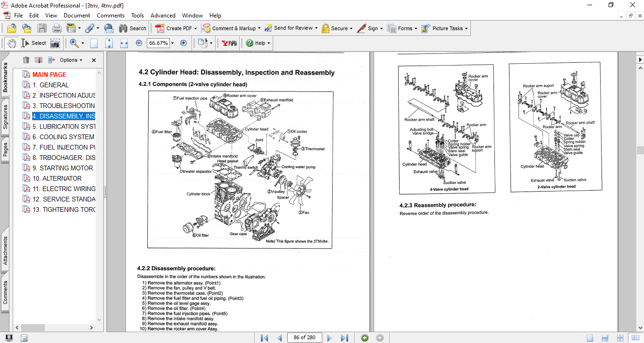Open the 7. FUEL INJECTION bookmark
This screenshot has height=343, width=644.
pyautogui.click(x=64, y=147)
